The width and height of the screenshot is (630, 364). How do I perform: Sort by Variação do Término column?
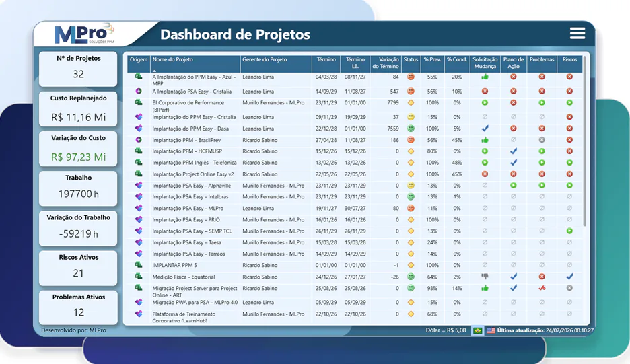tap(385, 63)
